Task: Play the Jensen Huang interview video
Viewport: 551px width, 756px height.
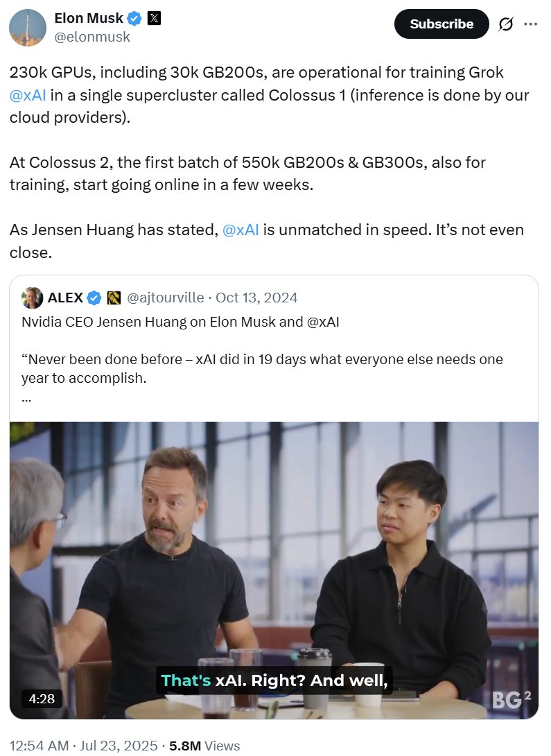Action: (274, 570)
